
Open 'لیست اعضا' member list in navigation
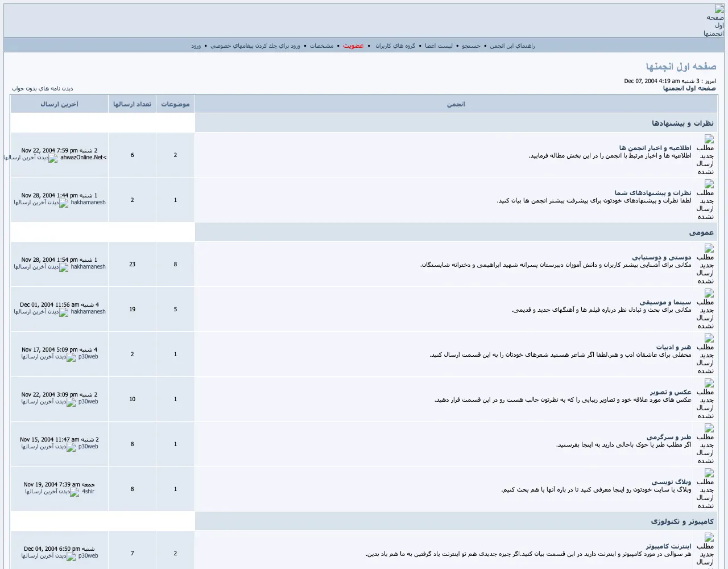pos(439,46)
